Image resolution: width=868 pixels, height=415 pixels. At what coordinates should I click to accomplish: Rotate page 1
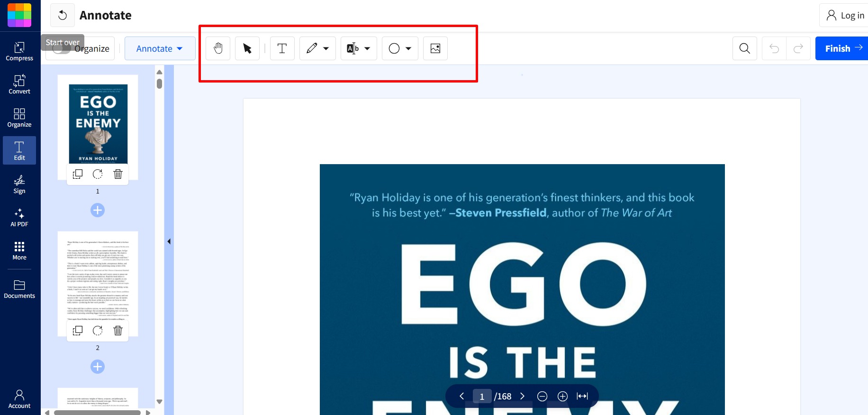[98, 174]
